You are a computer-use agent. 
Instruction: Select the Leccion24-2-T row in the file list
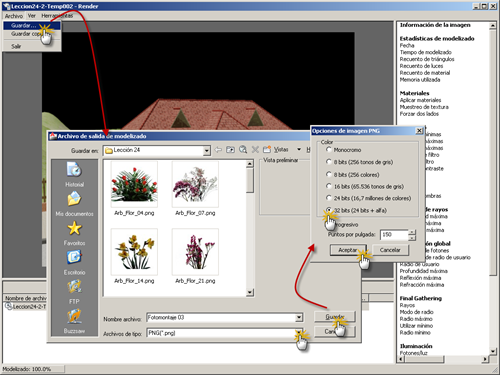pyautogui.click(x=26, y=306)
